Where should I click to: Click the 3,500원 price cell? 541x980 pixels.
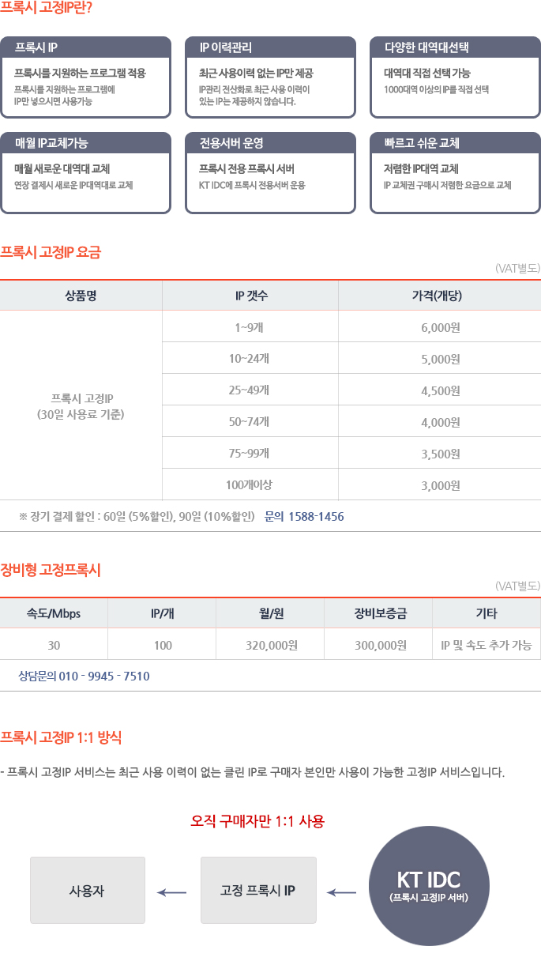point(440,453)
